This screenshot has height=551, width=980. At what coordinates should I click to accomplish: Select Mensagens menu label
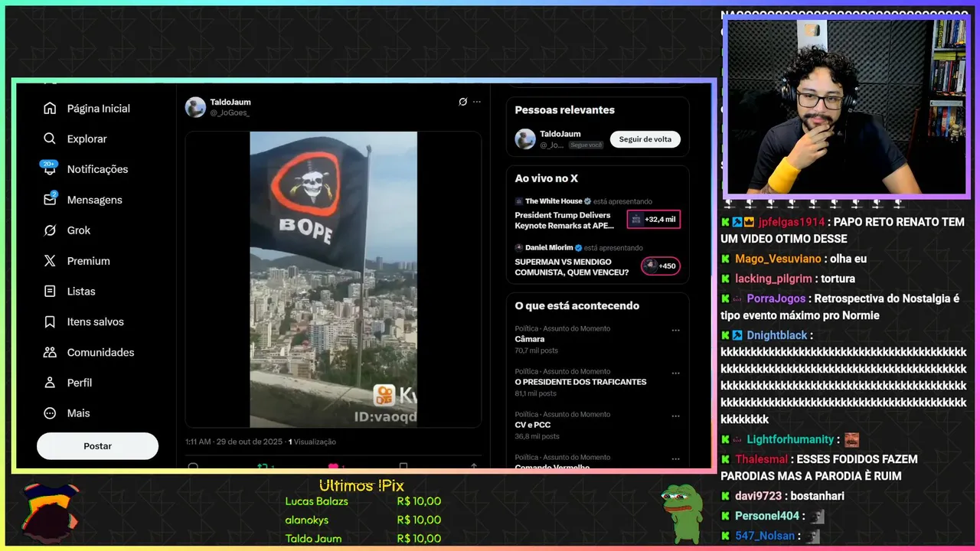tap(95, 200)
